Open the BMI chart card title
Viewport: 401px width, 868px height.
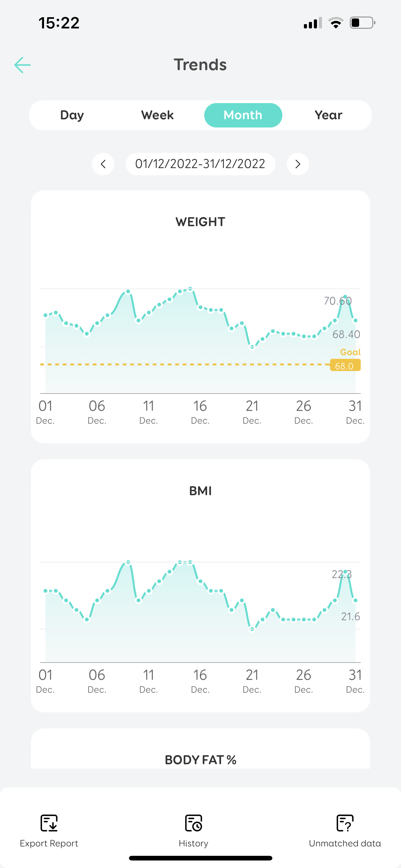(200, 491)
